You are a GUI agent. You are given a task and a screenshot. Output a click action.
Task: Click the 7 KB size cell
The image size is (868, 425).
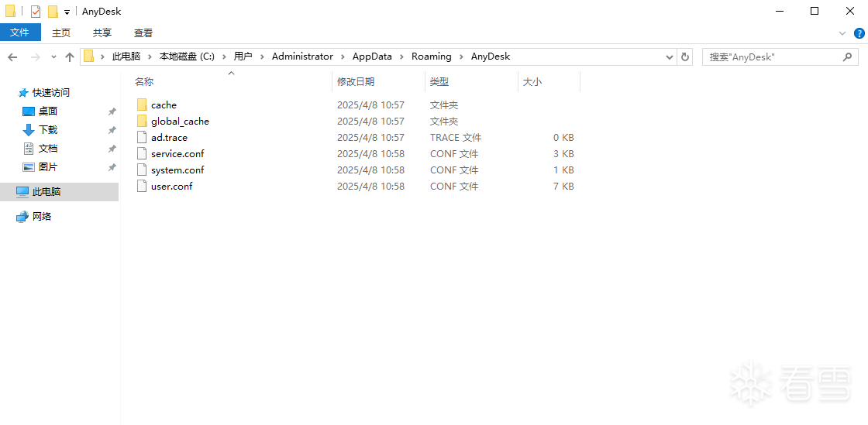point(563,187)
